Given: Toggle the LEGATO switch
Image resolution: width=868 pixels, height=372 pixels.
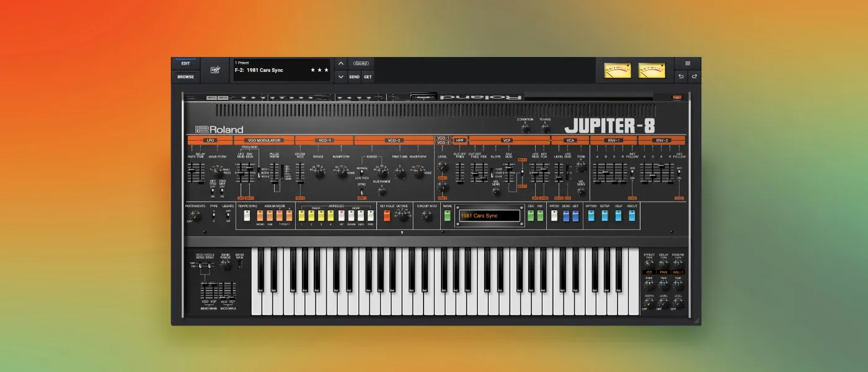Looking at the screenshot, I should tap(228, 216).
